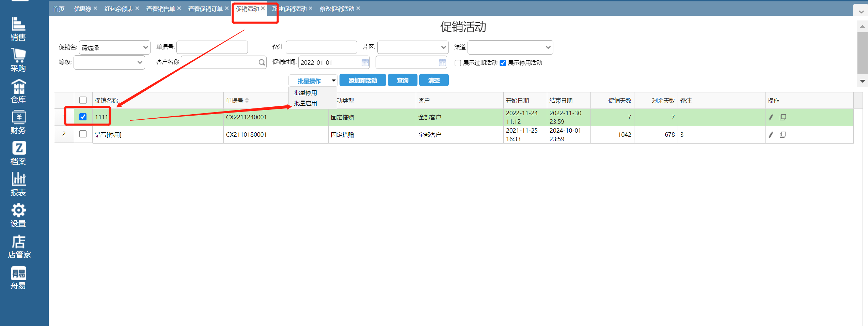The image size is (868, 326).
Task: Sort by 单据号 column sort arrows
Action: tap(247, 100)
